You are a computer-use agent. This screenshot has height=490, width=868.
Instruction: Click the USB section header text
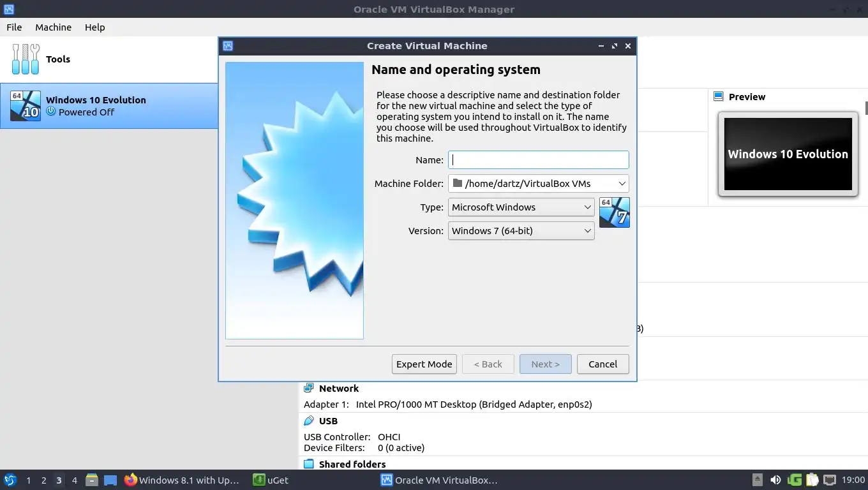[328, 420]
